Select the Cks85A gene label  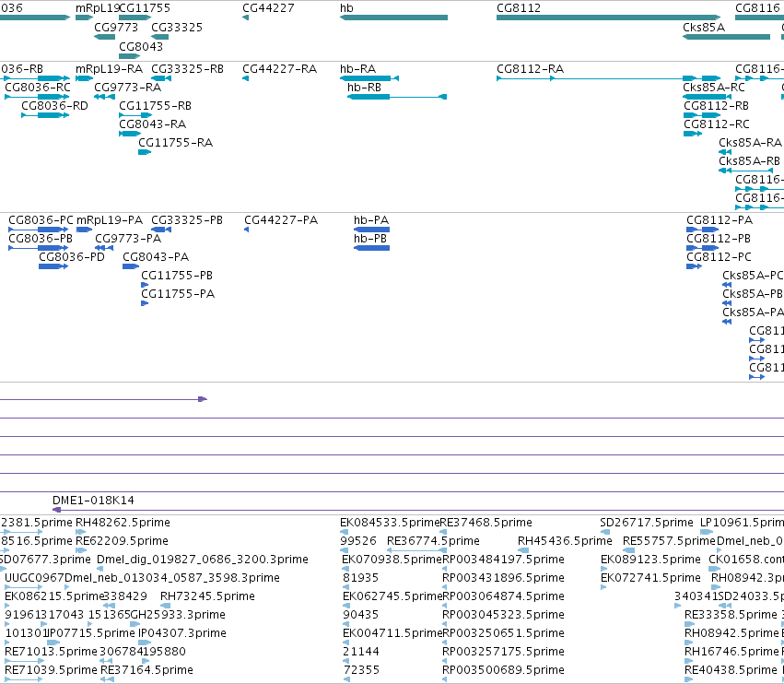704,28
